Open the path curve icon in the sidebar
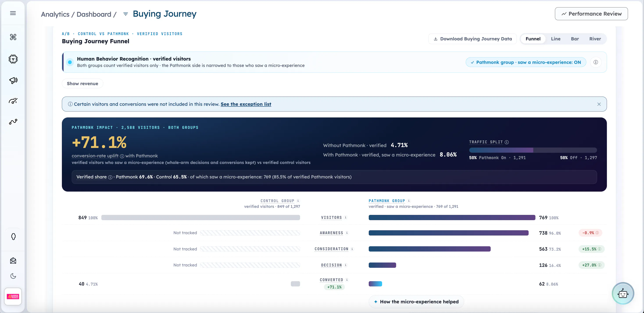Screen dimensions: 644x313 tap(13, 122)
